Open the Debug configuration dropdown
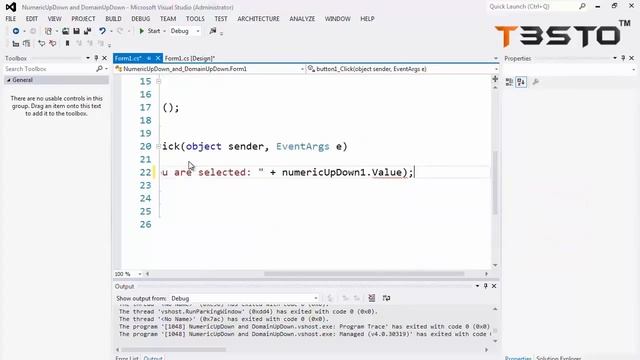 pyautogui.click(x=185, y=31)
